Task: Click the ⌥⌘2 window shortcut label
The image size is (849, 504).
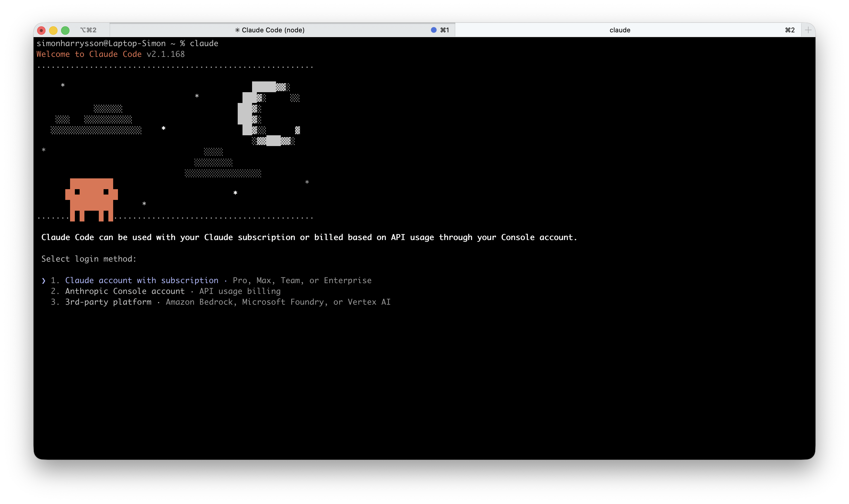Action: [x=88, y=30]
